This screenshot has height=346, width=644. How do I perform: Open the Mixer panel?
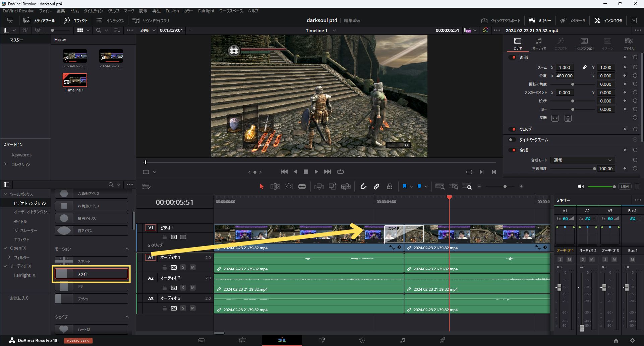pos(540,20)
